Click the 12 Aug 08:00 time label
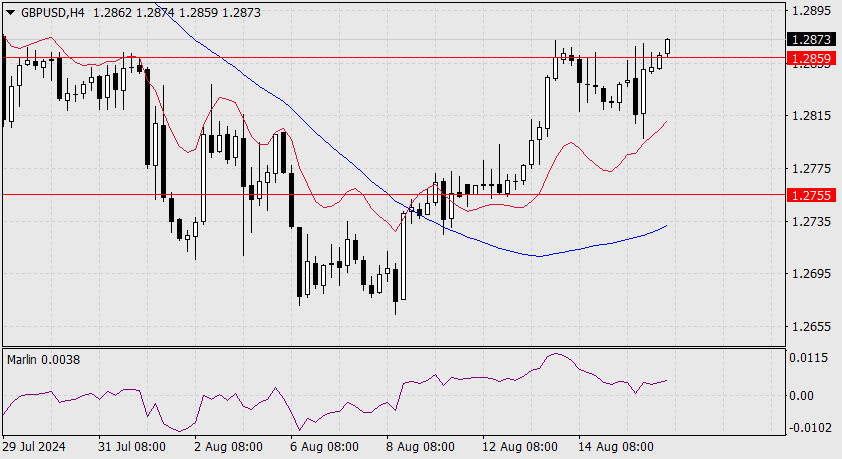The height and width of the screenshot is (459, 842). [x=520, y=447]
